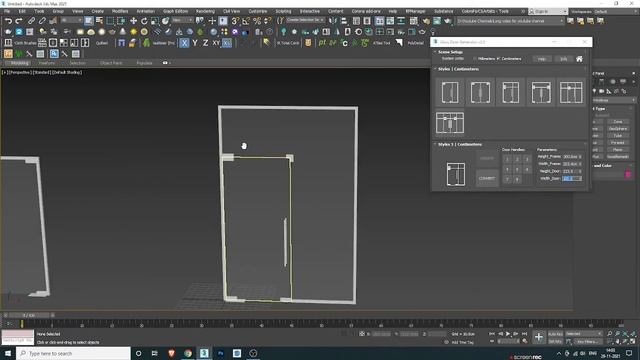Click the Align tool icon
The width and height of the screenshot is (640, 360).
(x=344, y=20)
